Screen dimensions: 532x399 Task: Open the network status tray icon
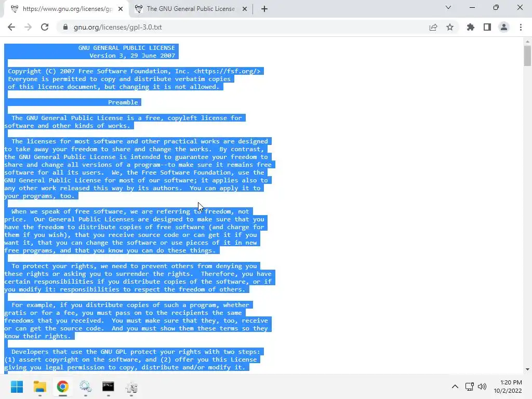[x=470, y=387]
